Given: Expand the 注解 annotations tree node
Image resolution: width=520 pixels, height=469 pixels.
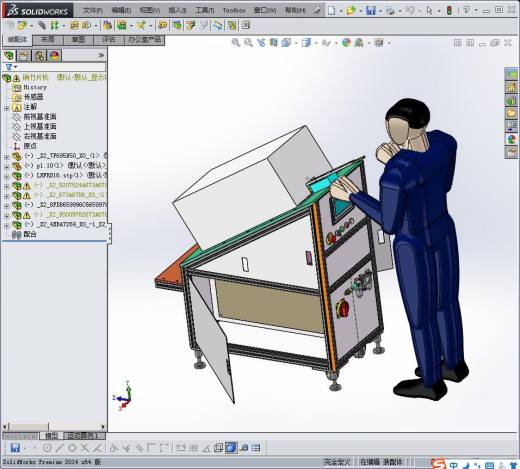Looking at the screenshot, I should coord(7,108).
